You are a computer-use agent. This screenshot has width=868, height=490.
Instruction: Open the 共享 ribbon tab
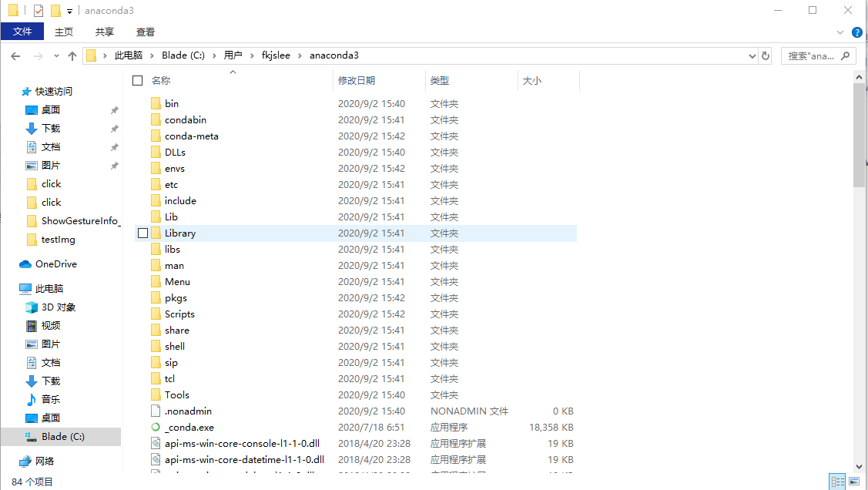[105, 32]
